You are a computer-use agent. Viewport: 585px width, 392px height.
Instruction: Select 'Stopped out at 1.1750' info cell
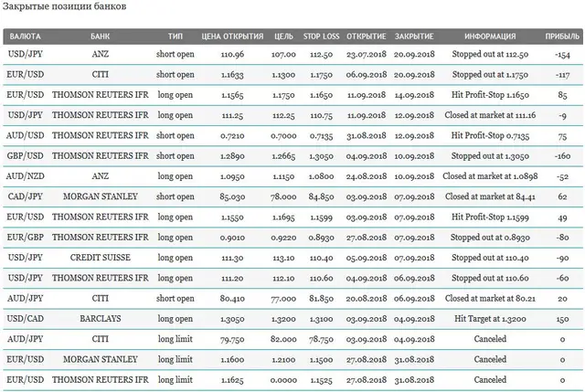tap(490, 75)
